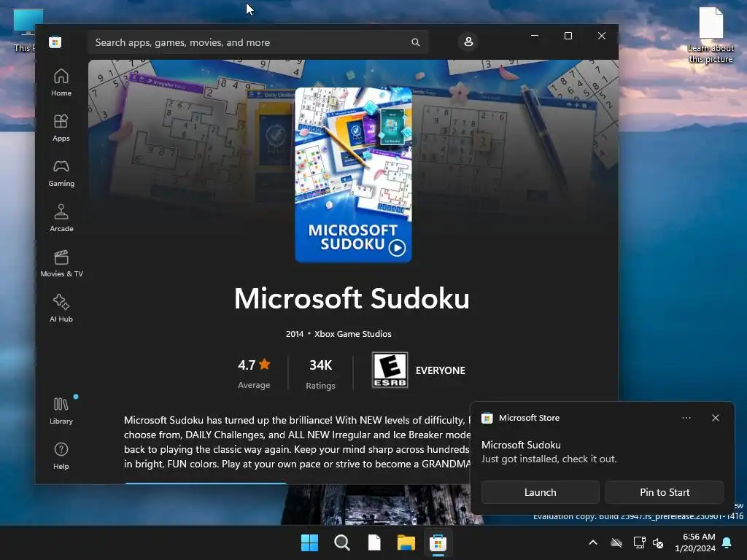Image resolution: width=747 pixels, height=560 pixels.
Task: Go to Apps in the sidebar
Action: point(61,128)
